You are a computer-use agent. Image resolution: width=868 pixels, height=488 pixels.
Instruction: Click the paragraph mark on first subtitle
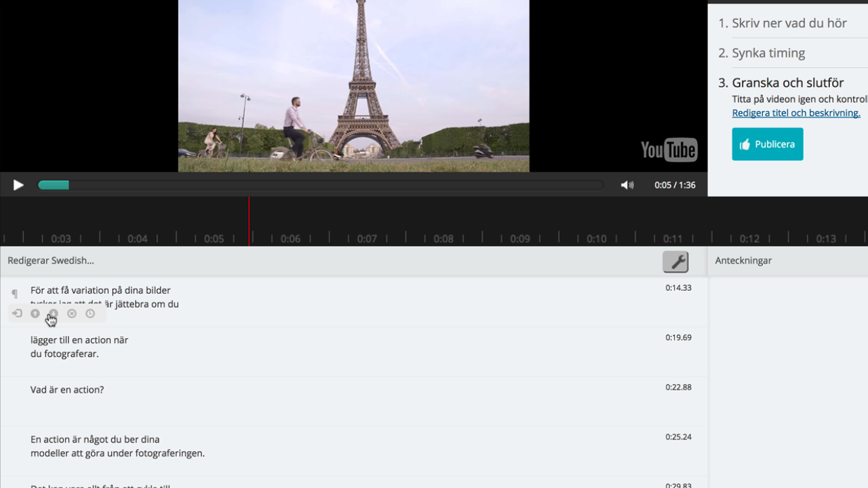click(15, 293)
